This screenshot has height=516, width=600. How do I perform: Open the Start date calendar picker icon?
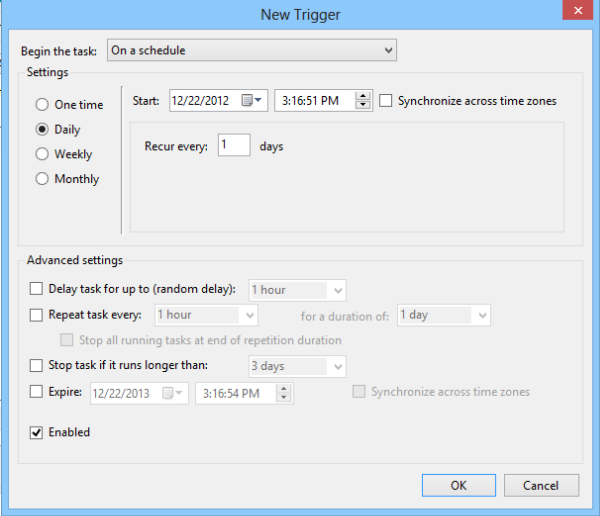click(251, 100)
